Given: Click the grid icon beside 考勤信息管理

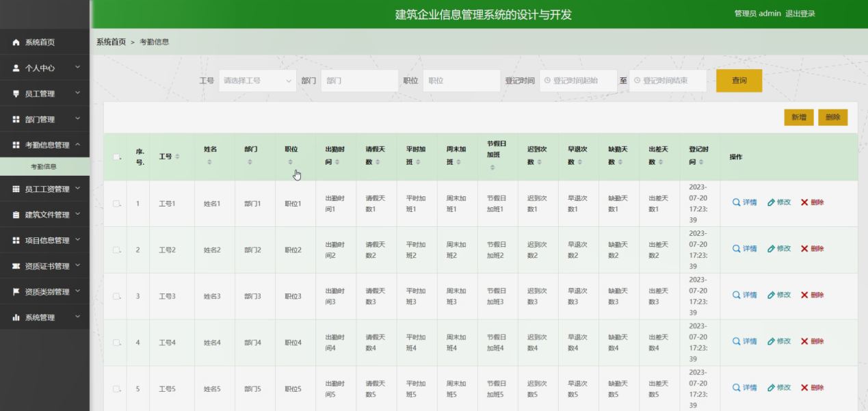Looking at the screenshot, I should point(16,145).
